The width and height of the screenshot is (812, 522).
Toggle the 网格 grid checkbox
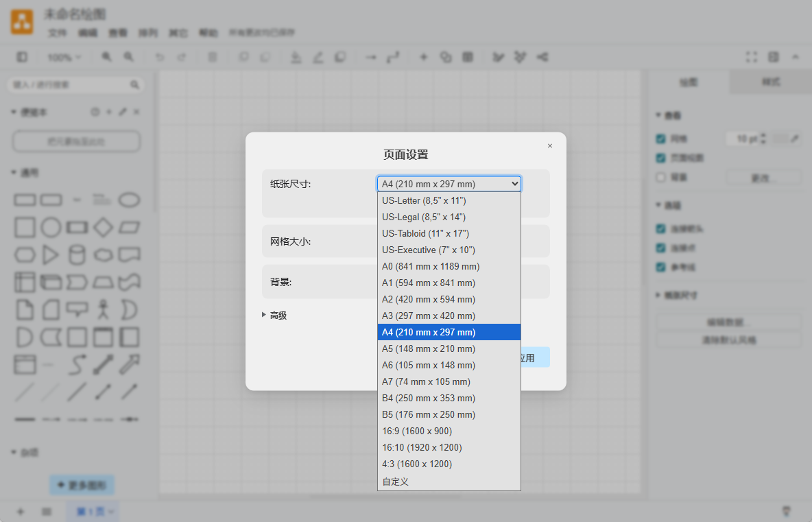coord(661,139)
